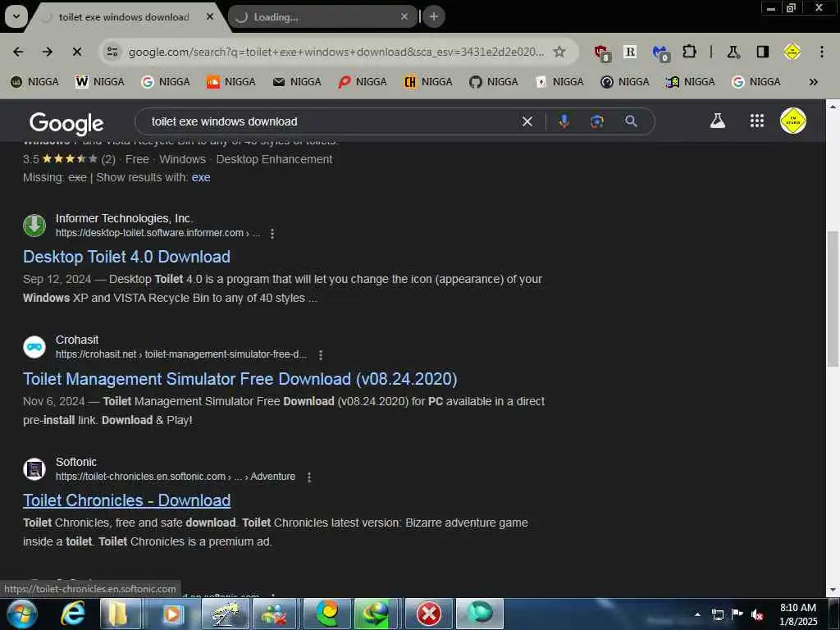Go forward using the browser forward arrow

click(x=48, y=52)
